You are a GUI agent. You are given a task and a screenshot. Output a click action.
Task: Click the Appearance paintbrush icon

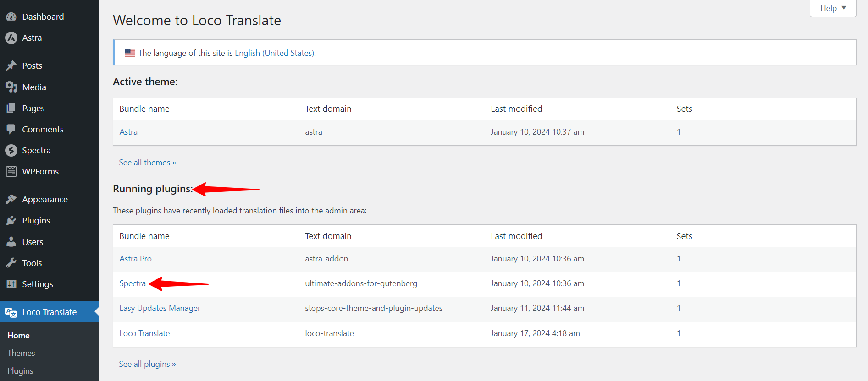coord(11,200)
